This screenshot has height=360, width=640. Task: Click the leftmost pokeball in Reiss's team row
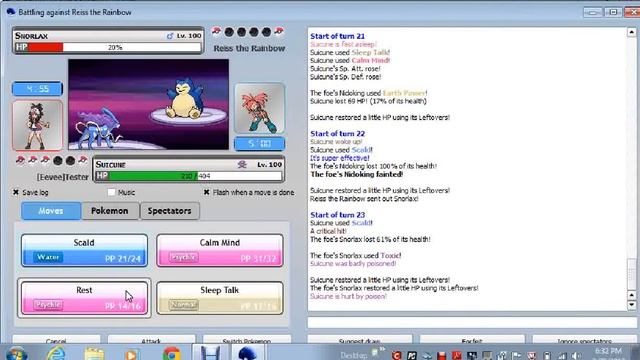tap(217, 31)
